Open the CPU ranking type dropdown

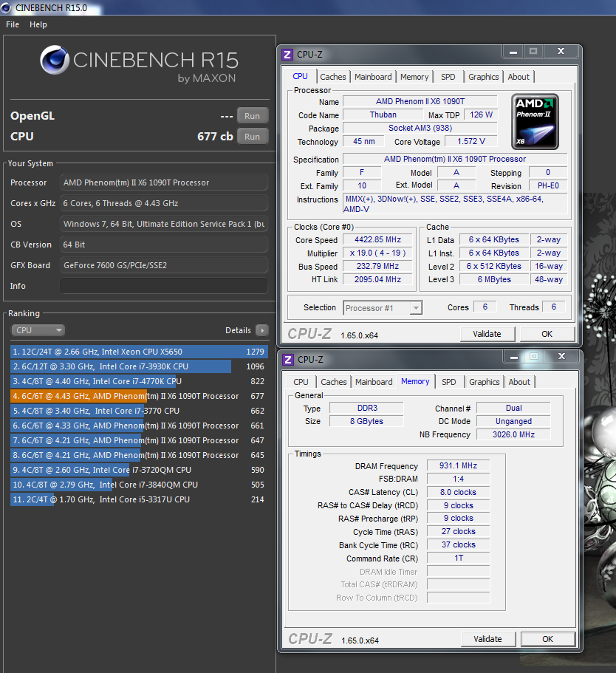click(38, 330)
